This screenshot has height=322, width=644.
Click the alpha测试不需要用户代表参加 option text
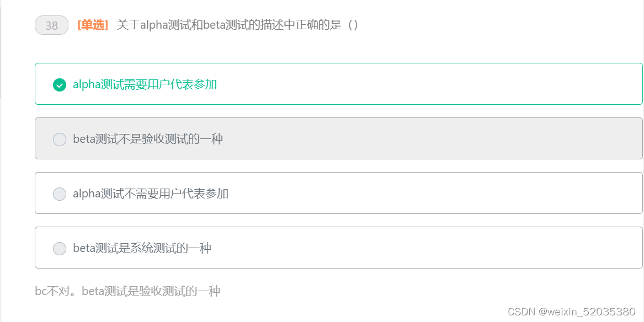pyautogui.click(x=151, y=194)
